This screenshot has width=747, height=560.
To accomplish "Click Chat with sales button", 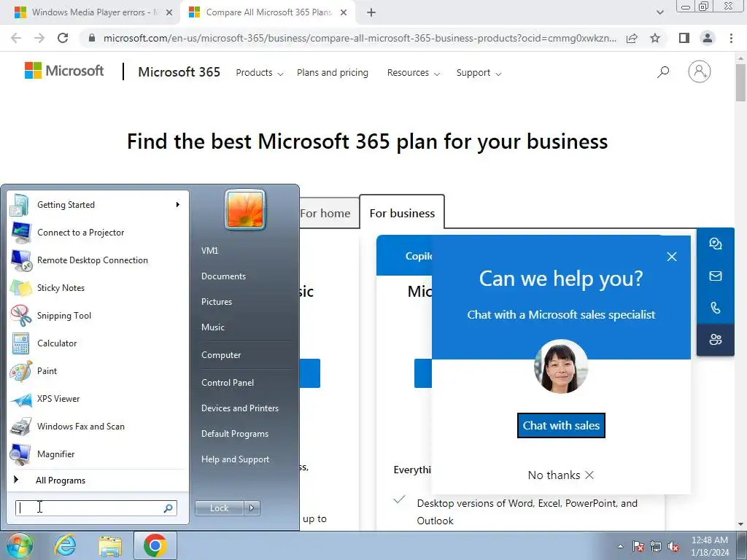I will click(x=561, y=425).
